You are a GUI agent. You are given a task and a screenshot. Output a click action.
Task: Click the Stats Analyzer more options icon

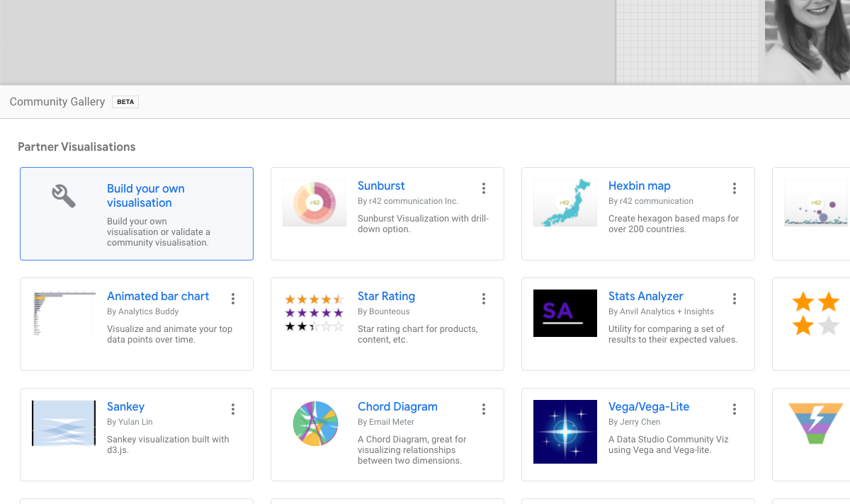coord(735,299)
